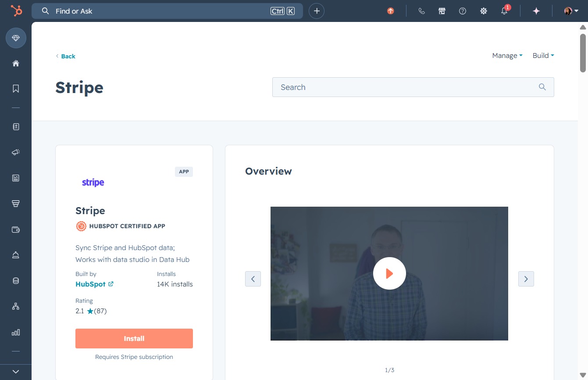
Task: Click the orange upgrade arrow icon
Action: tap(391, 11)
